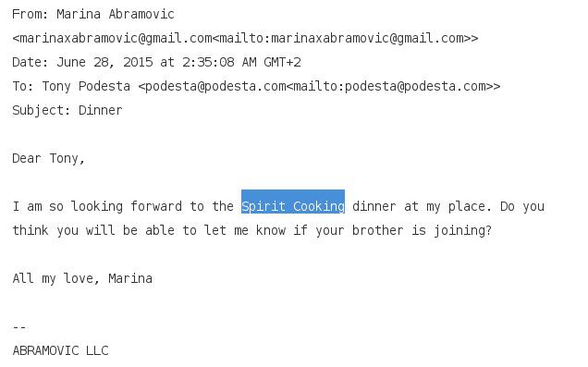Click the All my love, Marina sign-off

[82, 278]
